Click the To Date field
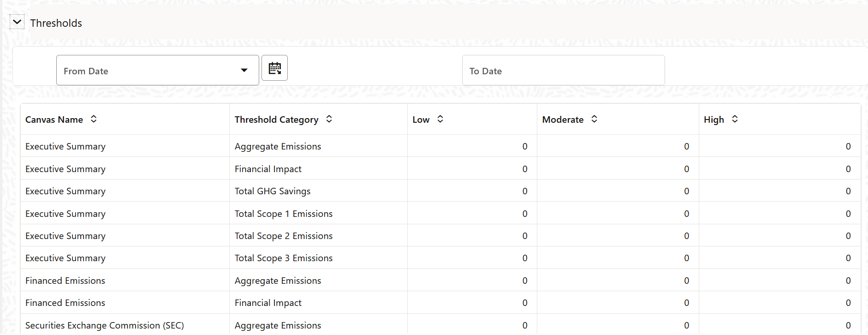 [563, 70]
